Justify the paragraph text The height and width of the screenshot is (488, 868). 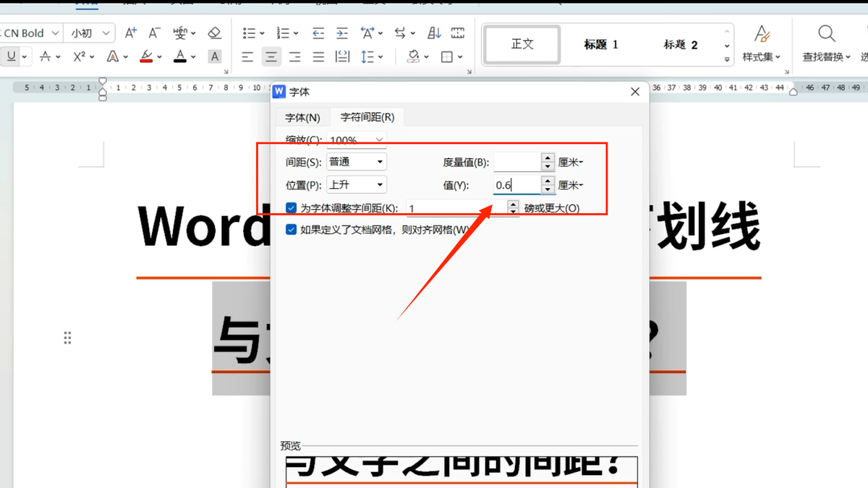coord(318,56)
